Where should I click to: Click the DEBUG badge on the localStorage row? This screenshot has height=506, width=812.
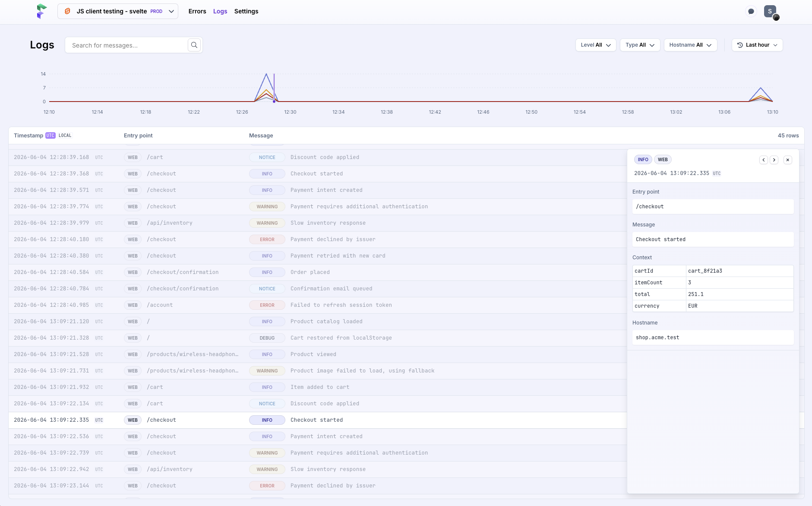pos(267,338)
